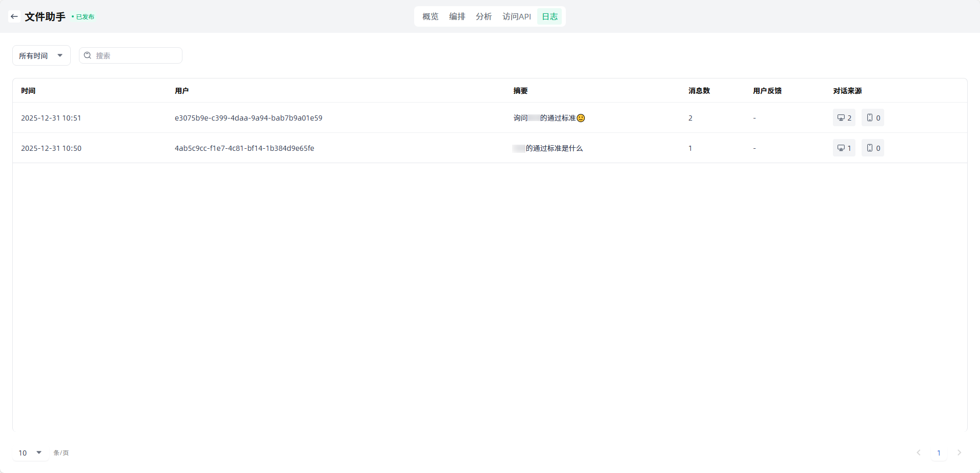
Task: Go to next page arrow
Action: 959,452
